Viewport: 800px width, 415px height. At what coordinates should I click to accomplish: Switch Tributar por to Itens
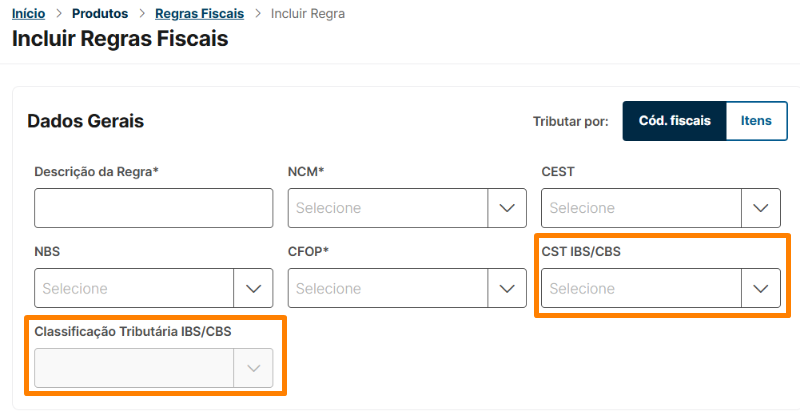click(x=756, y=121)
